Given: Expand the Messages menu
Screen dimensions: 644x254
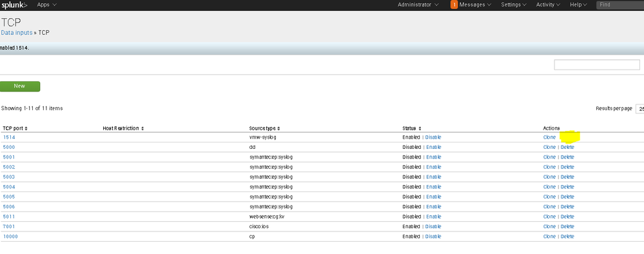Looking at the screenshot, I should pos(475,5).
